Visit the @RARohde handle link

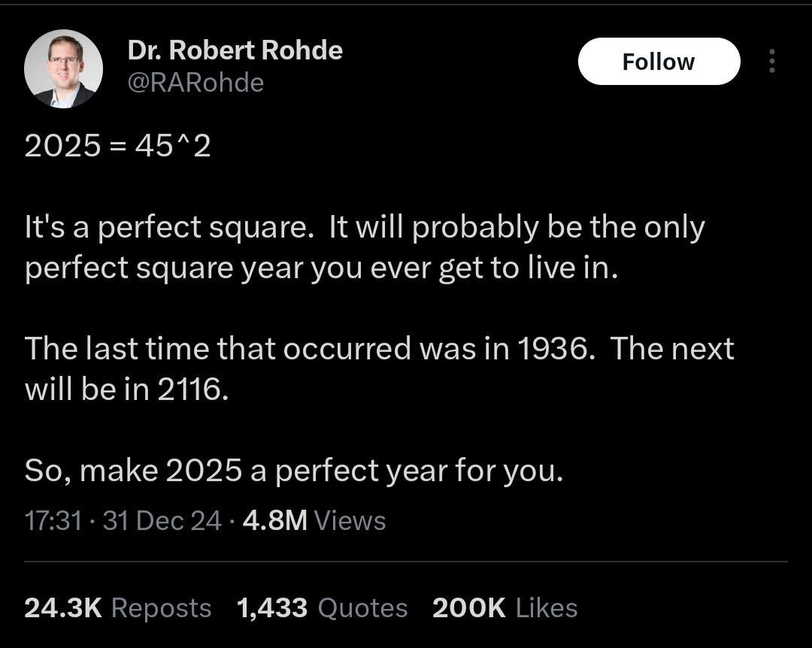click(195, 82)
